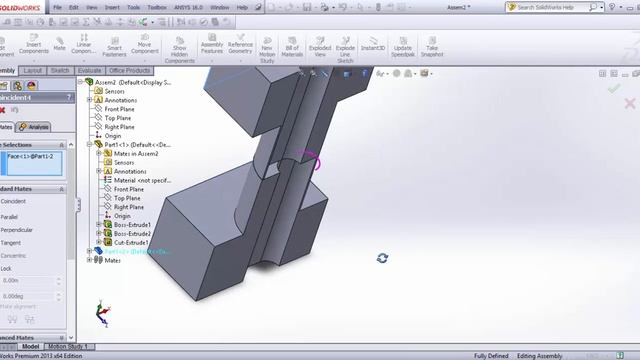Open Reference Geometry tool
Screen dimensions: 640x360
tap(240, 44)
